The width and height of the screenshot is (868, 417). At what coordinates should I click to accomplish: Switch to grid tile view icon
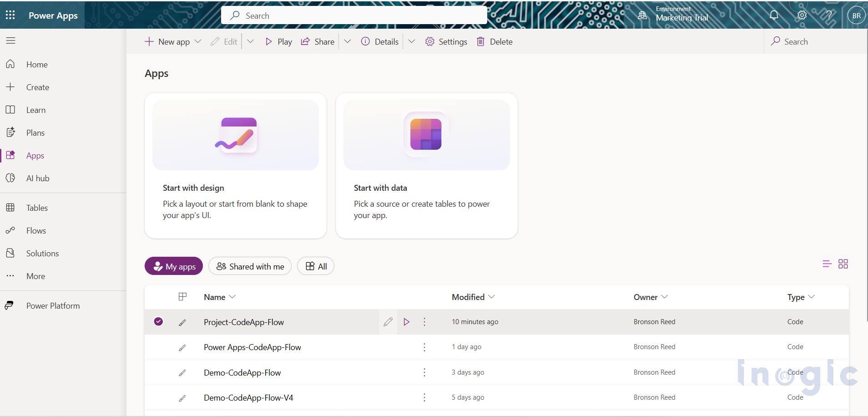tap(843, 264)
